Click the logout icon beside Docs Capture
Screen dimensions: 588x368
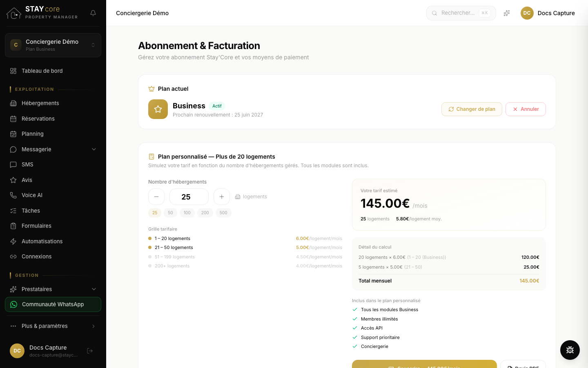click(x=90, y=351)
